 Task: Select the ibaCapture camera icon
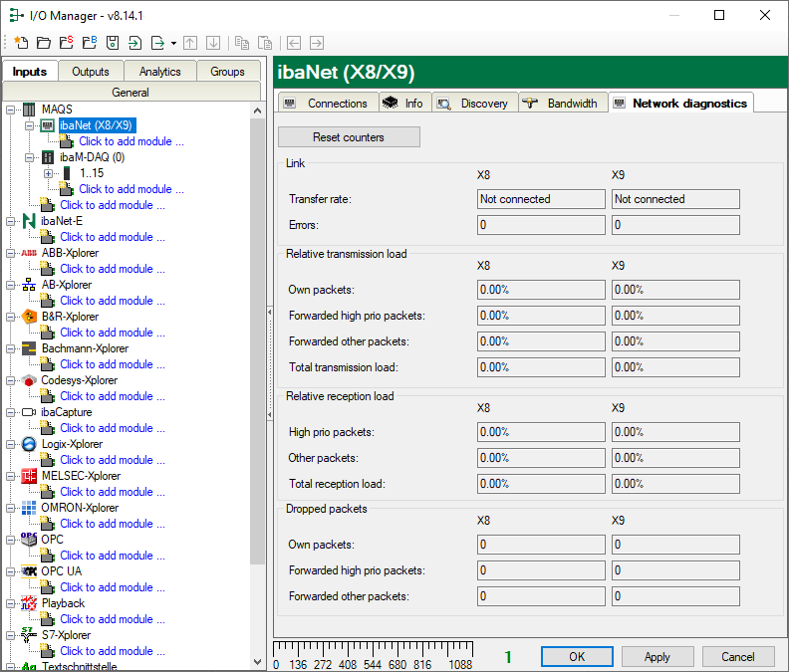pyautogui.click(x=29, y=412)
